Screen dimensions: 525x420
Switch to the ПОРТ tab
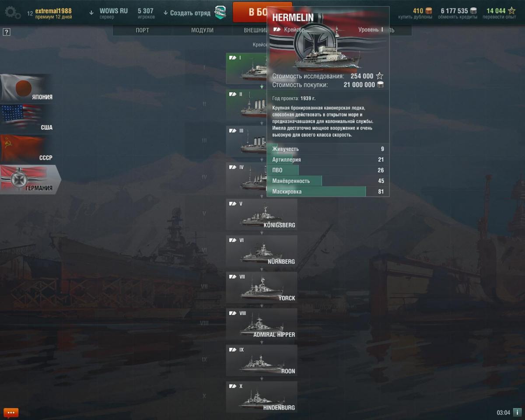coord(142,30)
